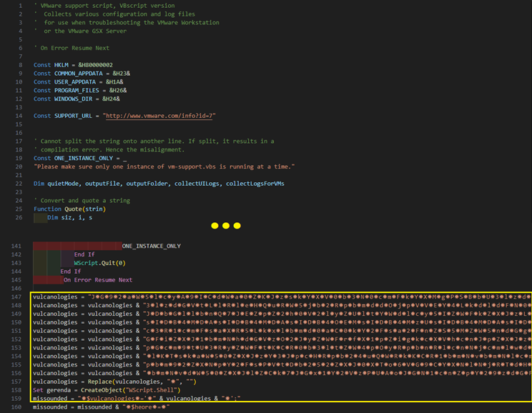Click line number 141 in the gutter
Image resolution: width=532 pixels, height=413 pixels.
(16, 247)
